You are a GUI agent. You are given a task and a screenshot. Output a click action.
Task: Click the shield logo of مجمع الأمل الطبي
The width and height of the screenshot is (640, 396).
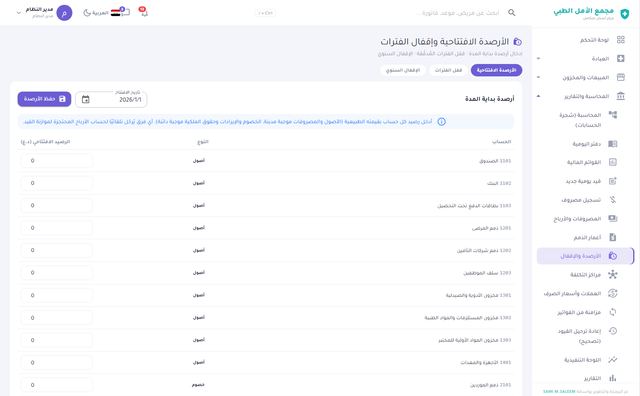point(624,14)
